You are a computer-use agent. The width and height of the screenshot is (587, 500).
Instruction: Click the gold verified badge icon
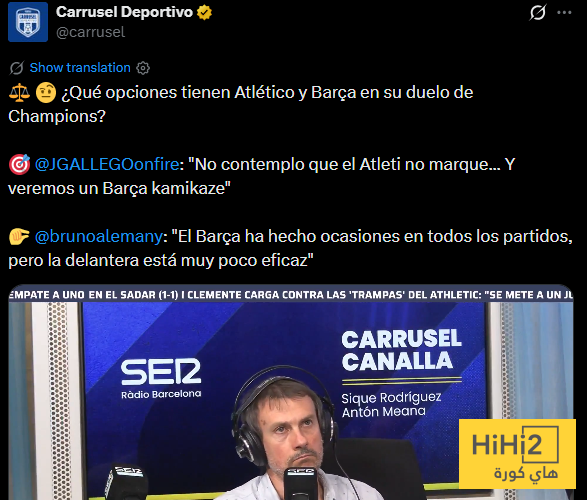pos(204,13)
